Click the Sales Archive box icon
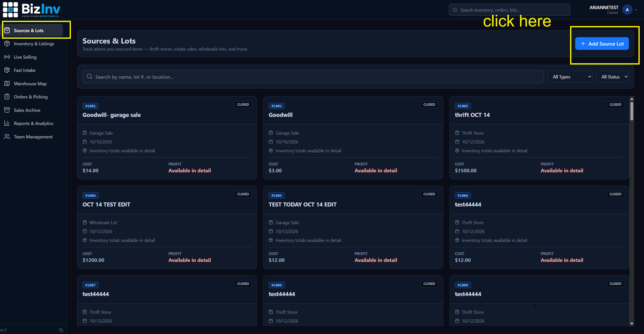 pos(7,110)
